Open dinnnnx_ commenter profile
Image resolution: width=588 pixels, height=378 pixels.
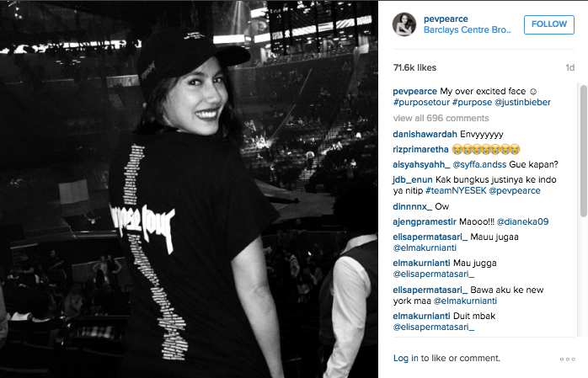tap(413, 206)
